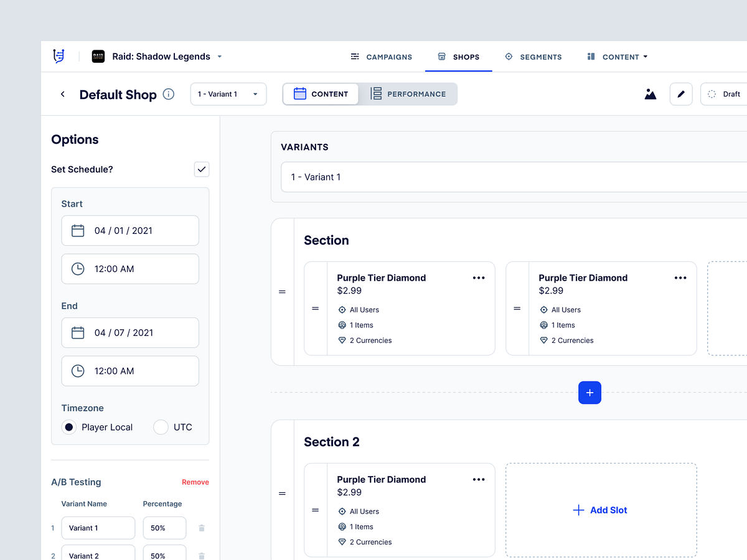Screen dimensions: 747x560
Task: Click the Raid: Shadow Legends app logo icon
Action: click(98, 57)
